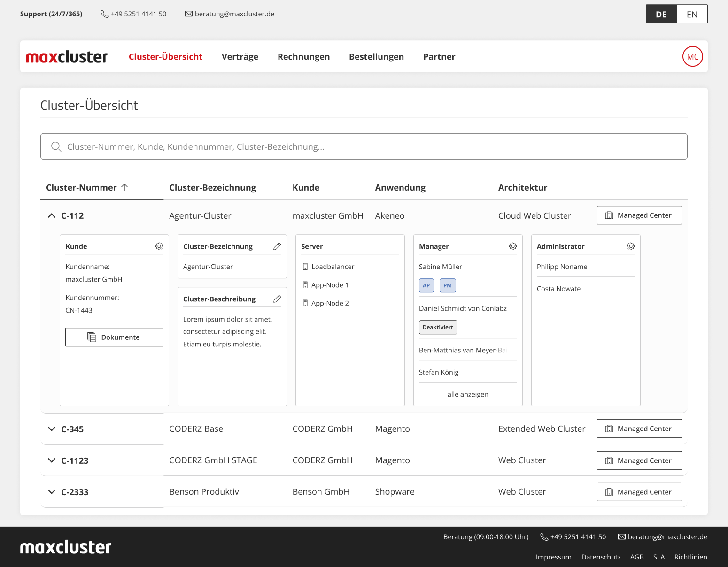Click the AP badge under Sabine Müller
This screenshot has height=567, width=728.
426,285
